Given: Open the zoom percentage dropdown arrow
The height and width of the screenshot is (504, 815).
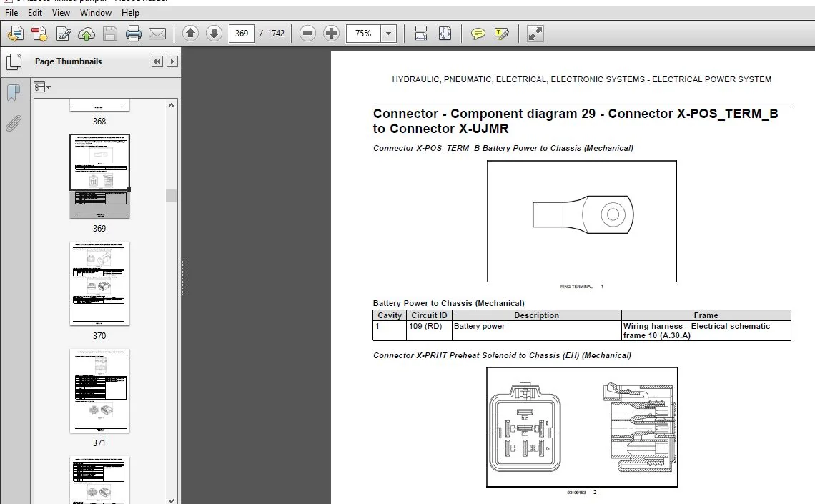Looking at the screenshot, I should (388, 34).
